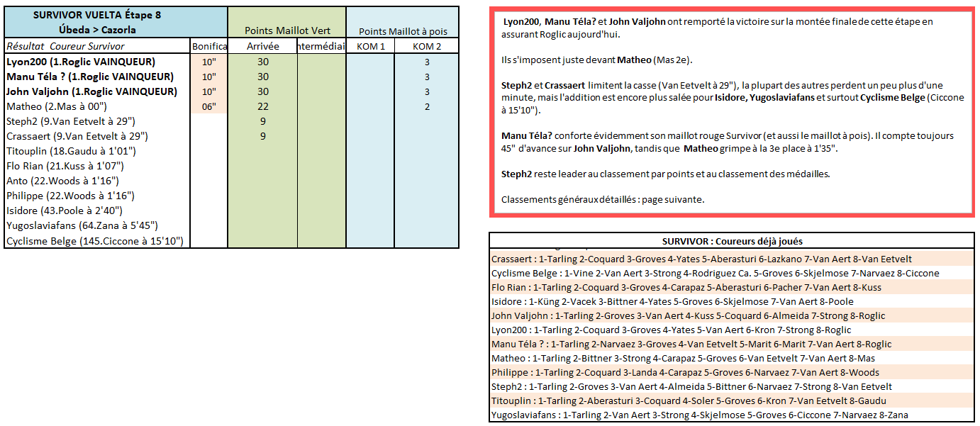The height and width of the screenshot is (426, 980).
Task: Select the Points Maillot à pois header
Action: click(x=403, y=31)
